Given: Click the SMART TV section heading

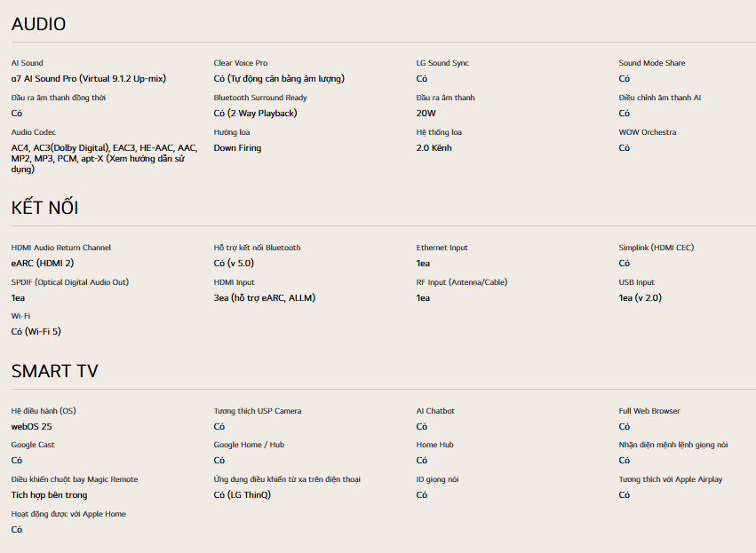Looking at the screenshot, I should pos(54,371).
